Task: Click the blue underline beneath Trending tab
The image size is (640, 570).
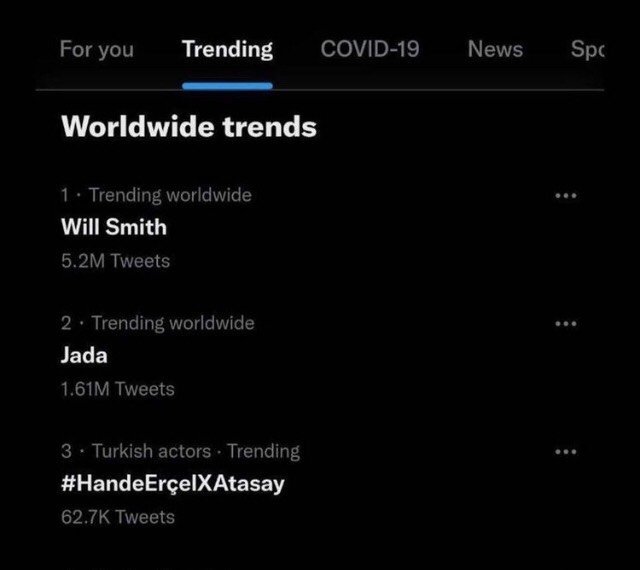Action: 227,86
